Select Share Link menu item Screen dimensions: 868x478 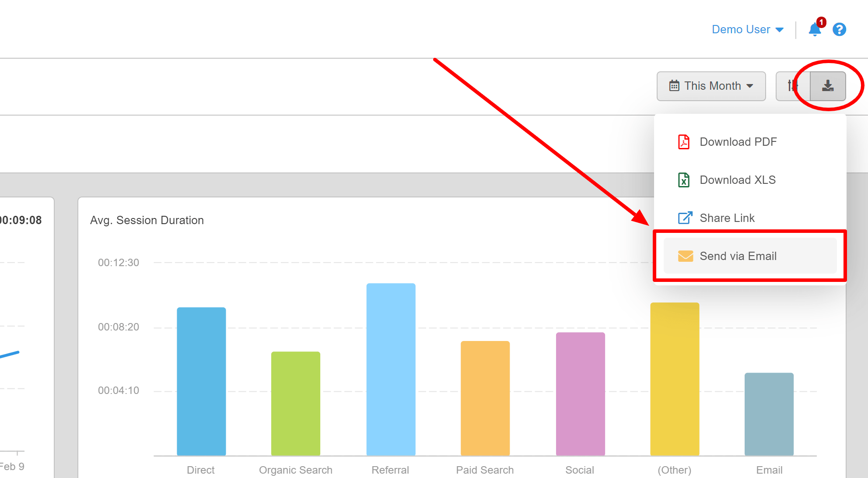728,218
